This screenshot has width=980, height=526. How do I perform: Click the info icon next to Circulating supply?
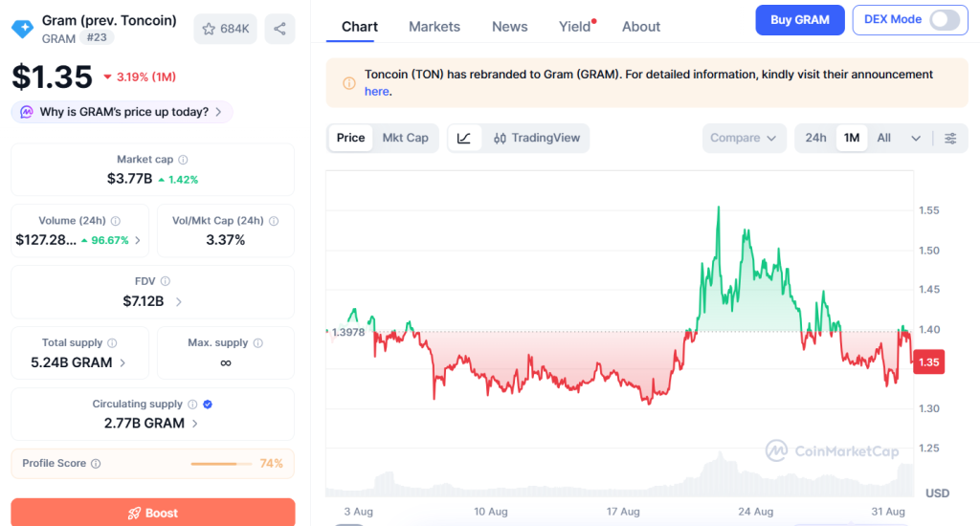click(x=192, y=405)
